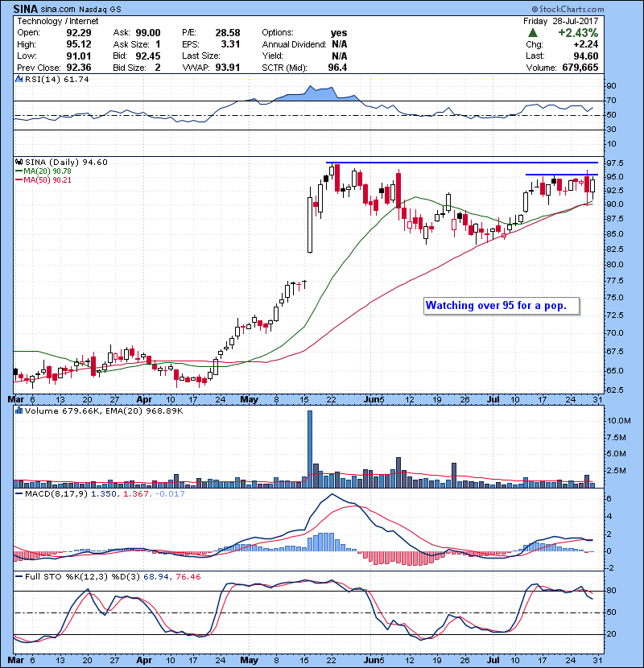Screen dimensions: 644x668
Task: Click the +2.43% percent change
Action: [x=578, y=33]
